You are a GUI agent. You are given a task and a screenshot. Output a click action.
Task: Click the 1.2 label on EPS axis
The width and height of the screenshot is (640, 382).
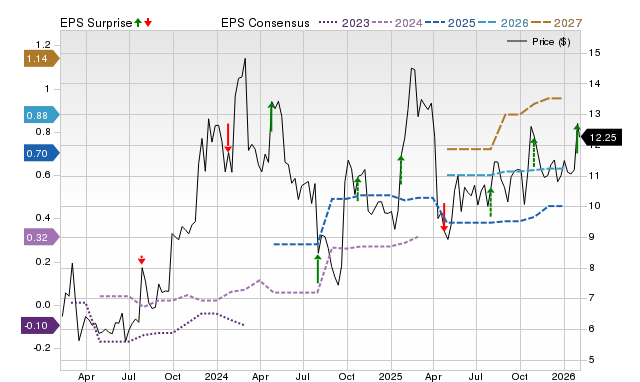click(x=43, y=44)
